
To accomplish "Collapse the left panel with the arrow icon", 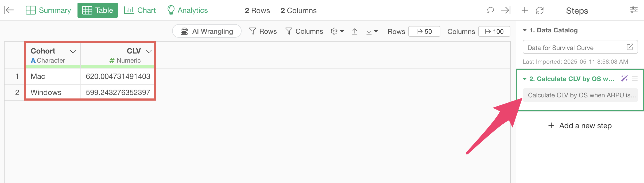I will tap(9, 10).
